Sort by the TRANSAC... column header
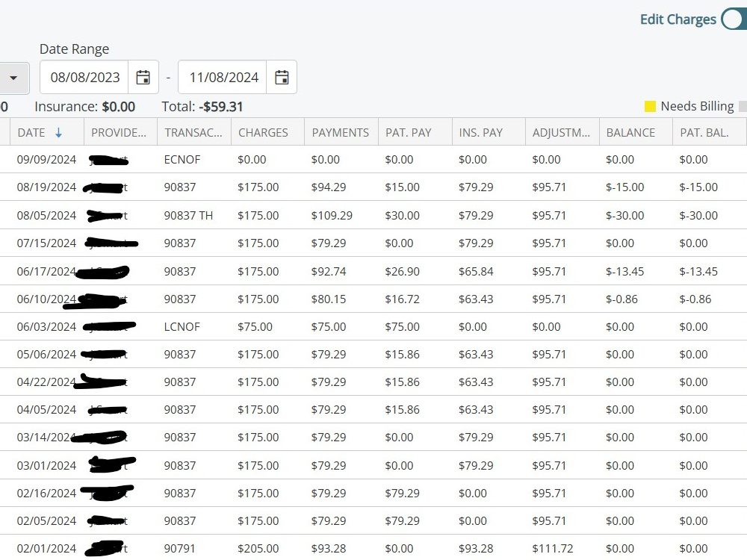 point(193,133)
